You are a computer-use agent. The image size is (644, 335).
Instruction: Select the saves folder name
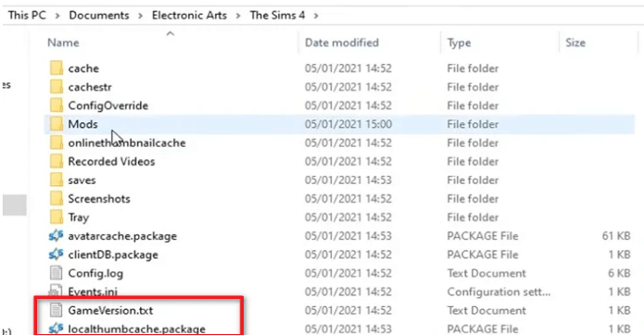pyautogui.click(x=82, y=180)
